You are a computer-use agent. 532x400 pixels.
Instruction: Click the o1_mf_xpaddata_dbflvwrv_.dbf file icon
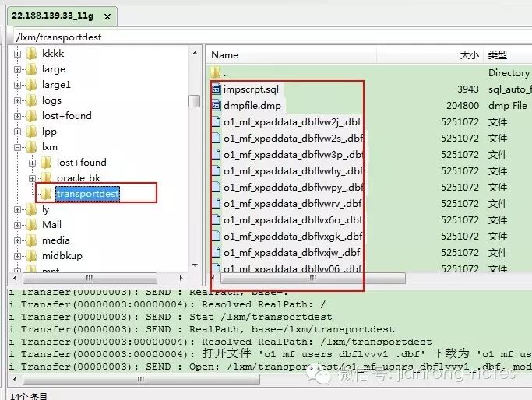pyautogui.click(x=216, y=203)
